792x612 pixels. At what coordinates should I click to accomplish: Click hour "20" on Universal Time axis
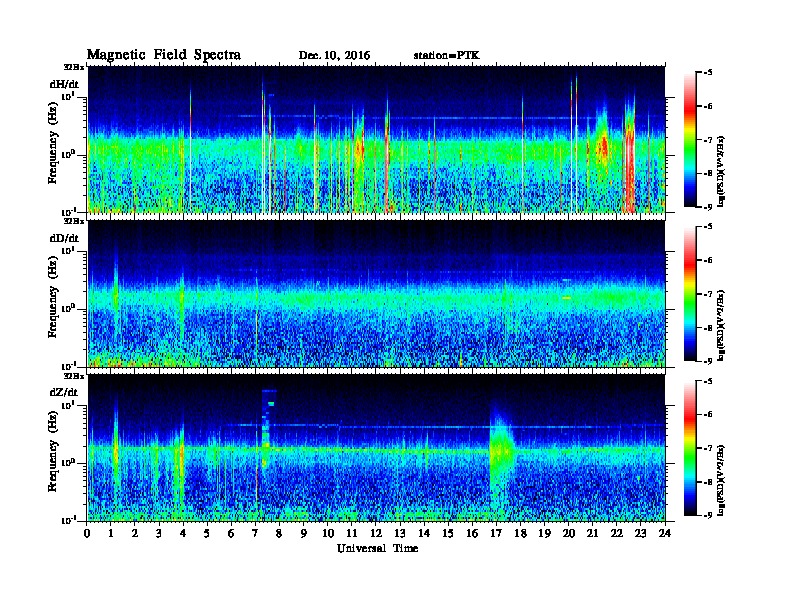tap(569, 533)
